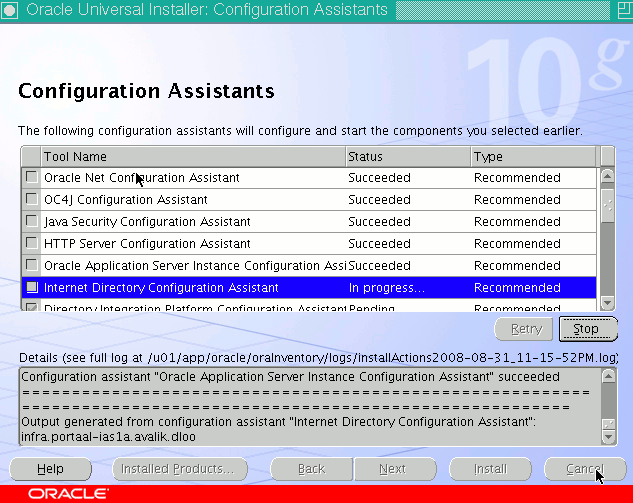
Task: Select the HTTP Server Configuration Assistant row
Action: [x=309, y=243]
